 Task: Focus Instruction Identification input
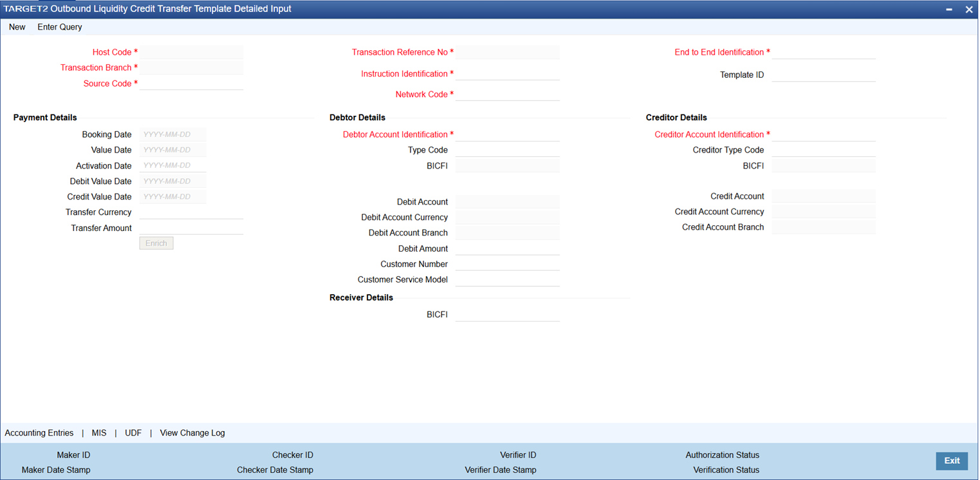click(x=508, y=73)
